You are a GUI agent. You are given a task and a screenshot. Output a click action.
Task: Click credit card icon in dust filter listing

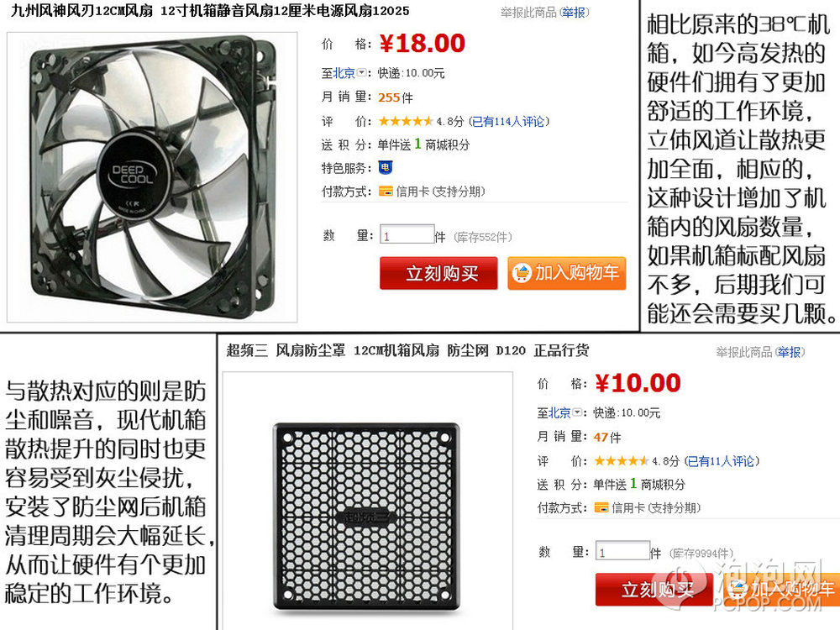tap(601, 507)
